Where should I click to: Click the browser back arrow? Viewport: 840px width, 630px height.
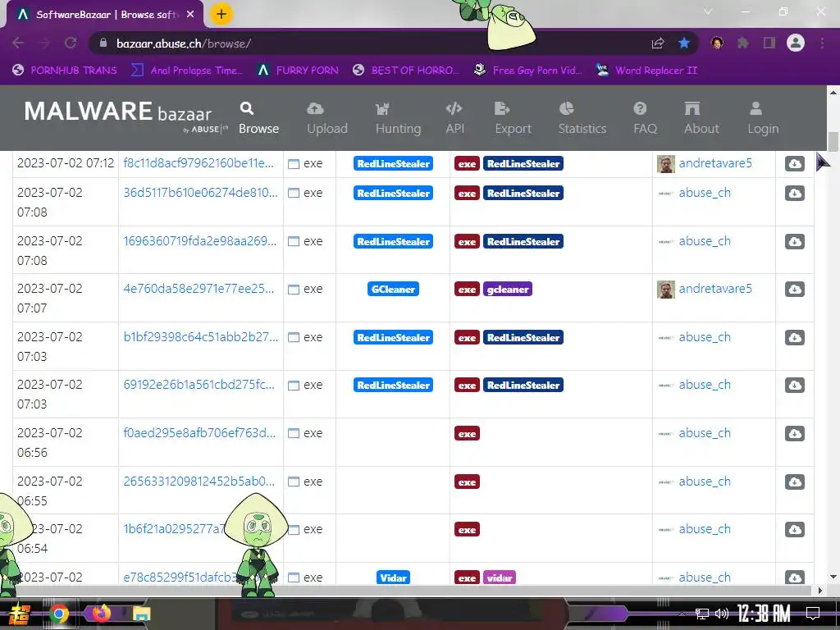[18, 43]
